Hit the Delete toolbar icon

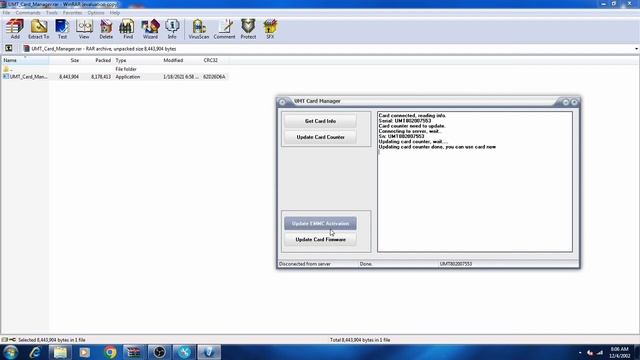coord(106,29)
